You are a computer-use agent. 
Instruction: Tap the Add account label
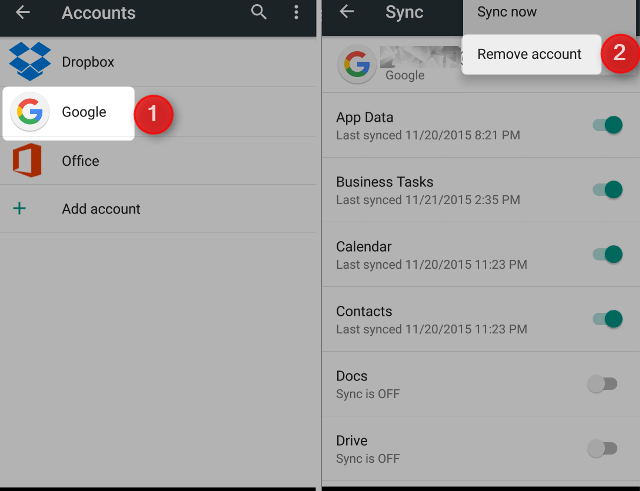101,209
